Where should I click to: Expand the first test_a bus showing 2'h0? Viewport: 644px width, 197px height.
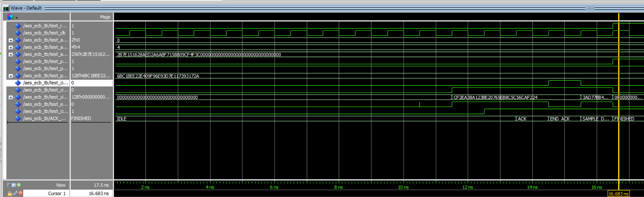tap(11, 40)
